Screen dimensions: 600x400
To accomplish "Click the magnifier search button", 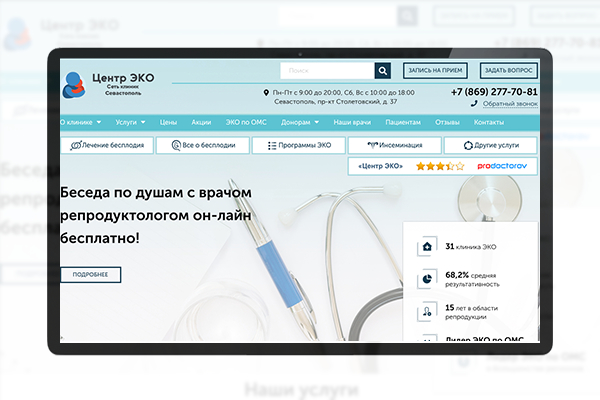I will click(x=382, y=70).
